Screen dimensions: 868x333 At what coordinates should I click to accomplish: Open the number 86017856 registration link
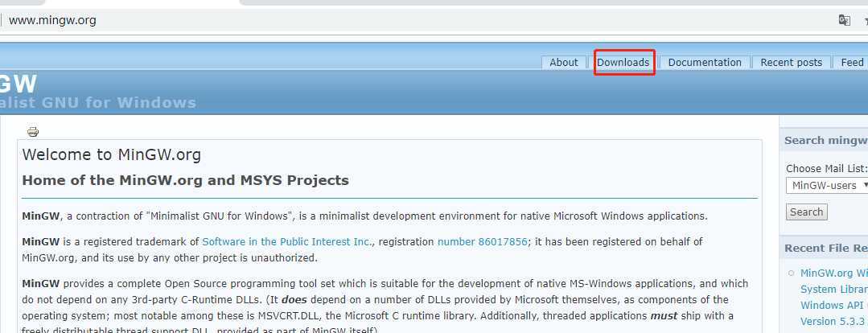pyautogui.click(x=482, y=242)
